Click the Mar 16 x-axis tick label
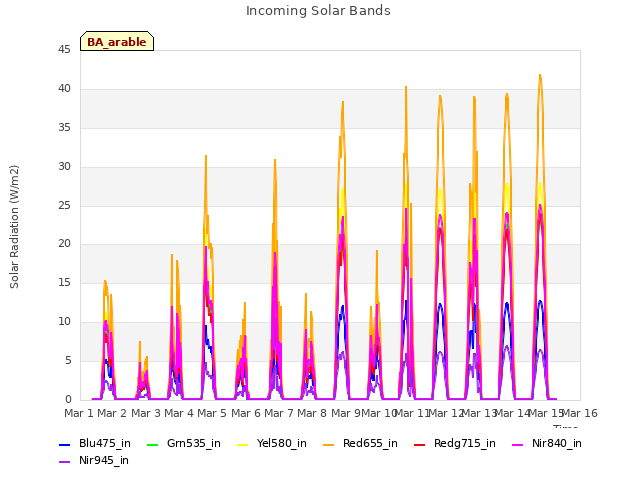 click(x=580, y=413)
